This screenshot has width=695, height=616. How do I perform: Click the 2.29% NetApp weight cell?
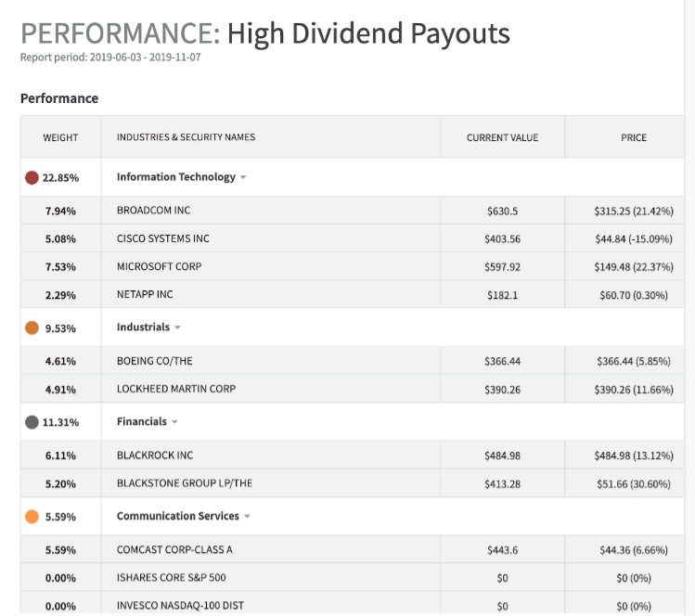(x=60, y=295)
